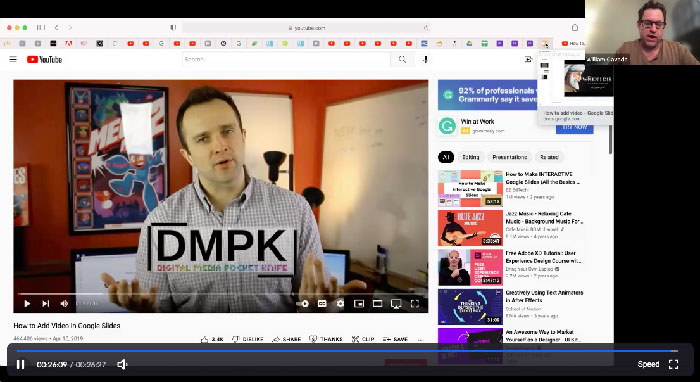
Task: Click into YouTube search field
Action: 286,59
